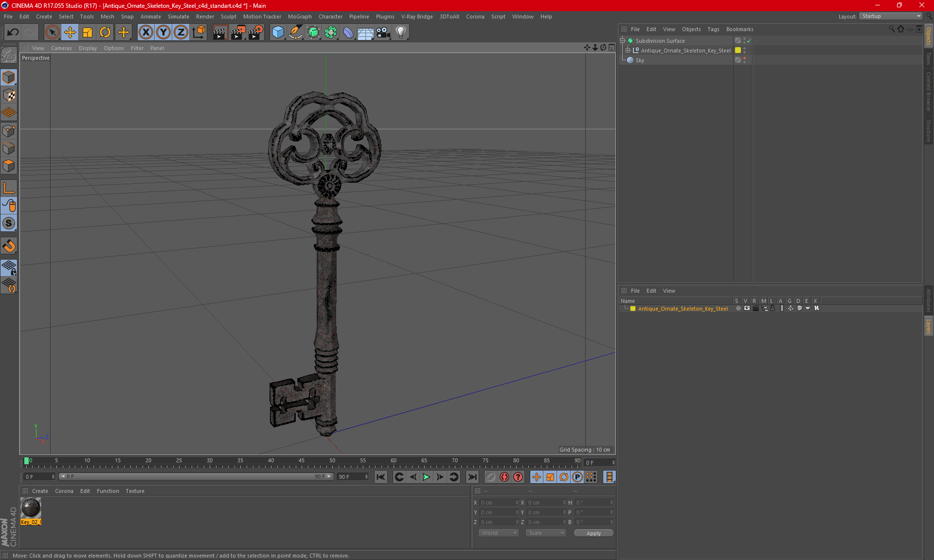This screenshot has width=934, height=560.
Task: Toggle layer render visibility
Action: (755, 308)
